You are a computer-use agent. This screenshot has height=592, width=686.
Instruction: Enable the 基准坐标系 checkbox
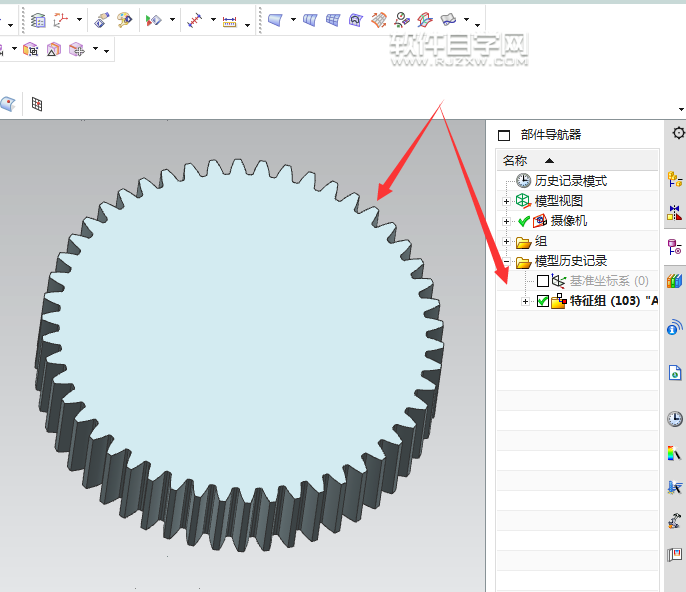(543, 281)
